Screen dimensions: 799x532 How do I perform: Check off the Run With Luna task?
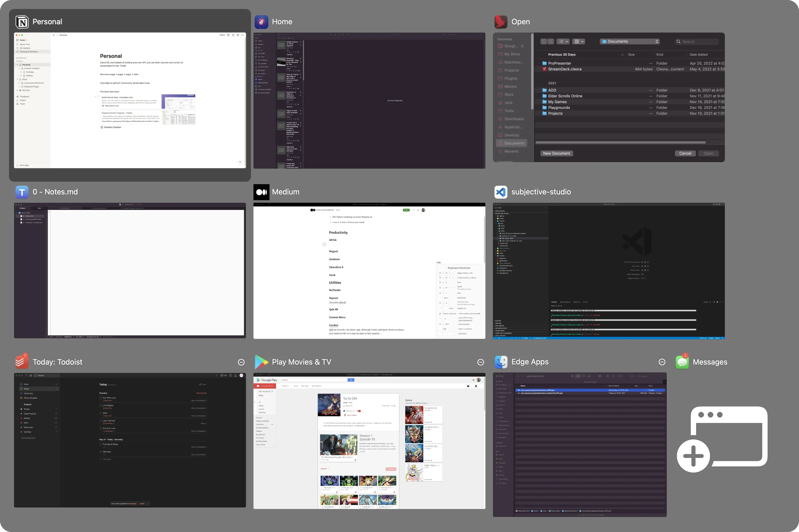101,398
